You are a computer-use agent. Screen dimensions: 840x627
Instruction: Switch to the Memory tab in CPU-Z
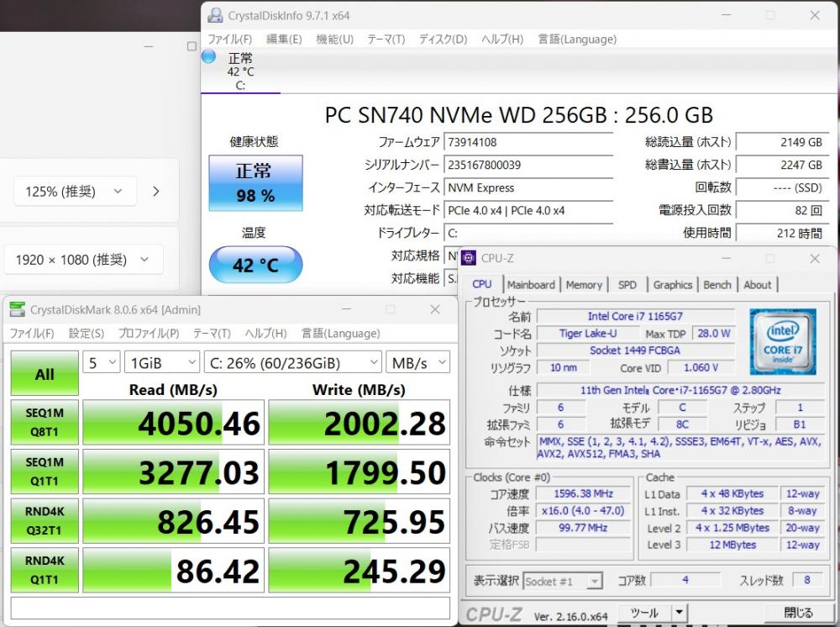point(584,285)
